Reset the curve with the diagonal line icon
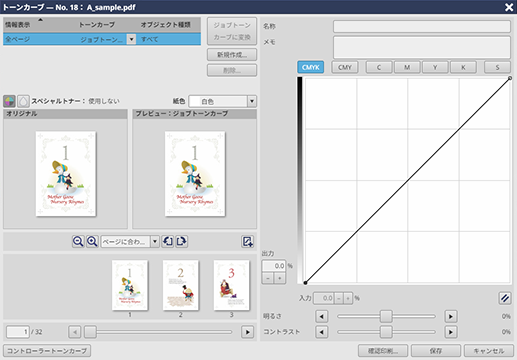 [505, 298]
